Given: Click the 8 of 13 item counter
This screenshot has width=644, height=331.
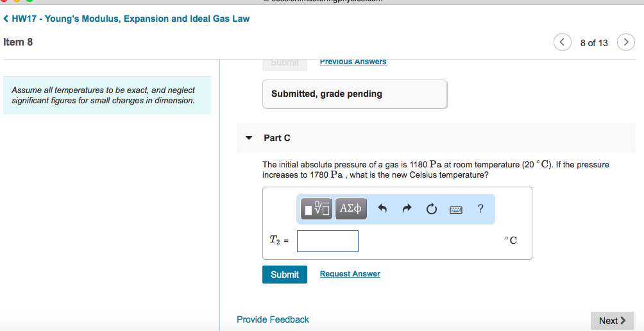Looking at the screenshot, I should (594, 42).
